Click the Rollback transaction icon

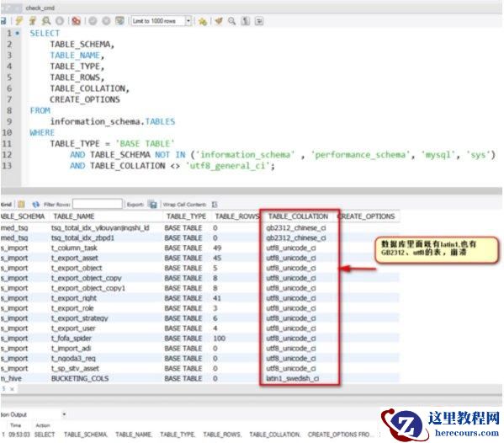pos(106,21)
